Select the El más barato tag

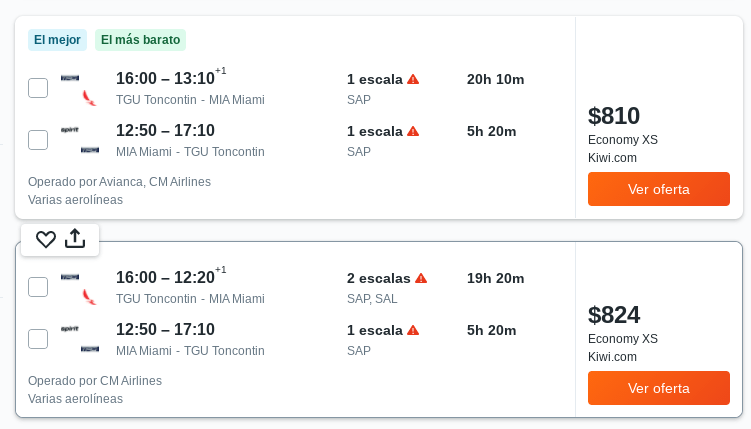point(140,40)
